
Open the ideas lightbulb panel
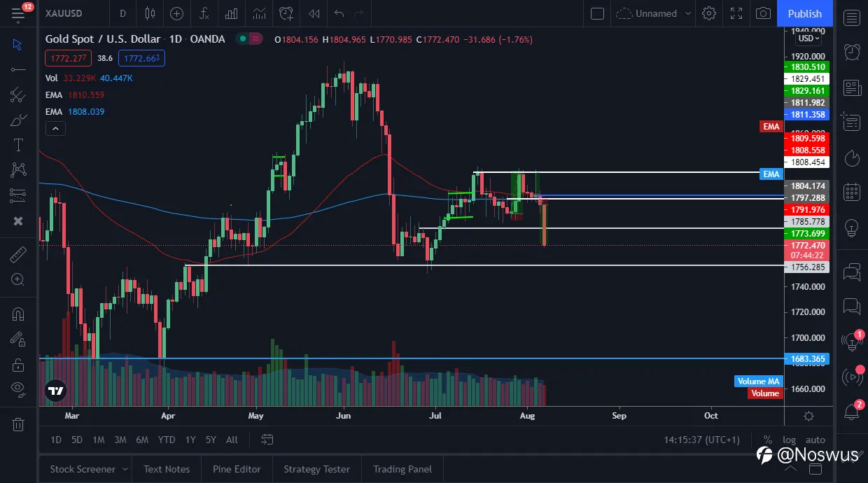pos(852,227)
